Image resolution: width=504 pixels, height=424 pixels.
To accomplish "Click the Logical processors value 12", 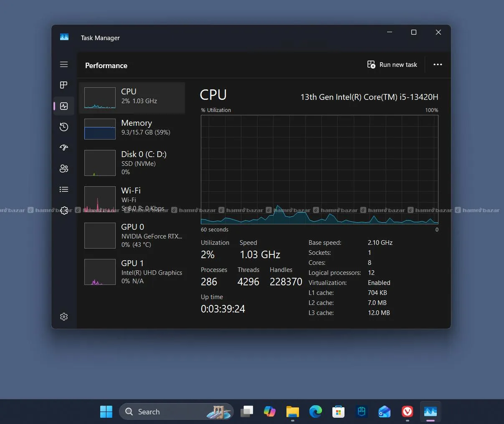I will [x=371, y=273].
